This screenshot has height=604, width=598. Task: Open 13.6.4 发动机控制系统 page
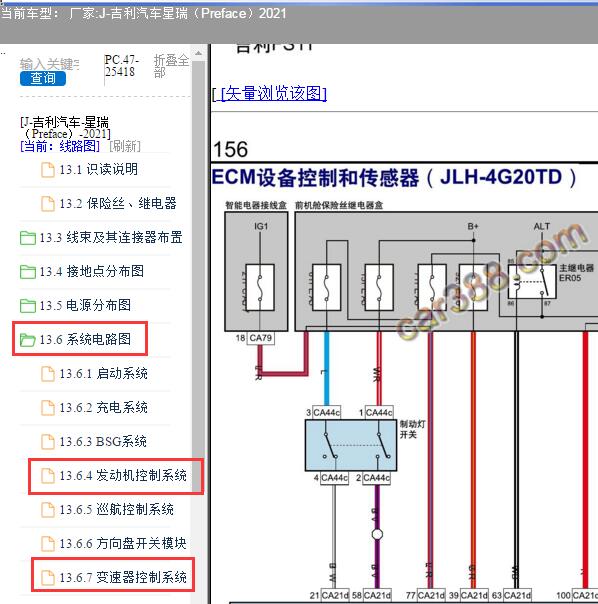click(x=123, y=476)
